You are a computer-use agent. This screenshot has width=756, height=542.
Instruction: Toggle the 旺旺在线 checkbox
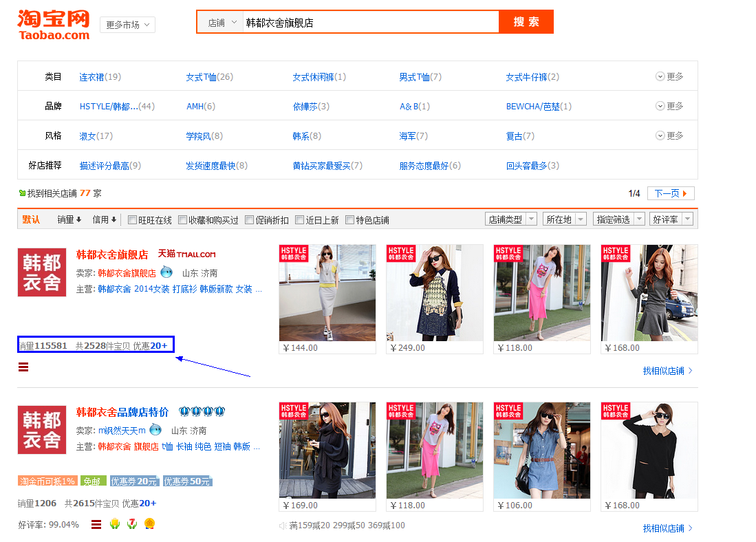(132, 220)
